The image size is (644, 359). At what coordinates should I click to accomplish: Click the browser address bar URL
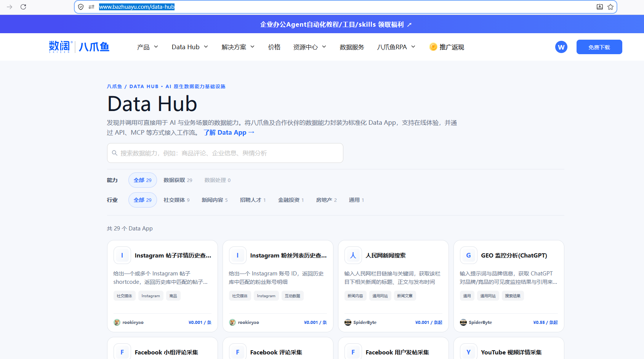137,7
